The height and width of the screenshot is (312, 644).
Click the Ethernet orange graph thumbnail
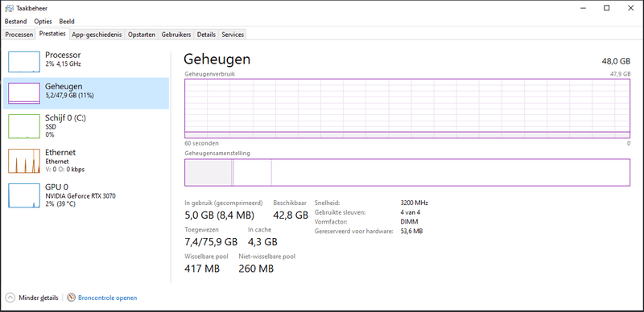(x=24, y=161)
